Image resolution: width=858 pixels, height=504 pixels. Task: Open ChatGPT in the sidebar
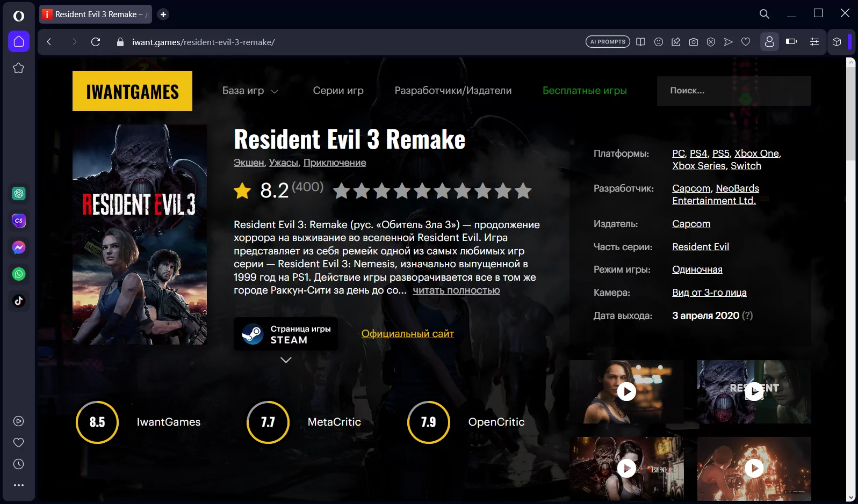tap(19, 193)
